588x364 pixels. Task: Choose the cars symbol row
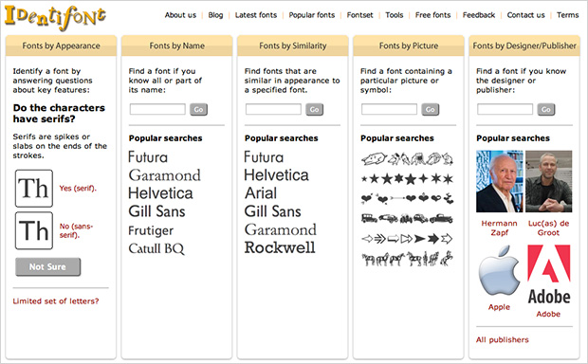click(407, 218)
